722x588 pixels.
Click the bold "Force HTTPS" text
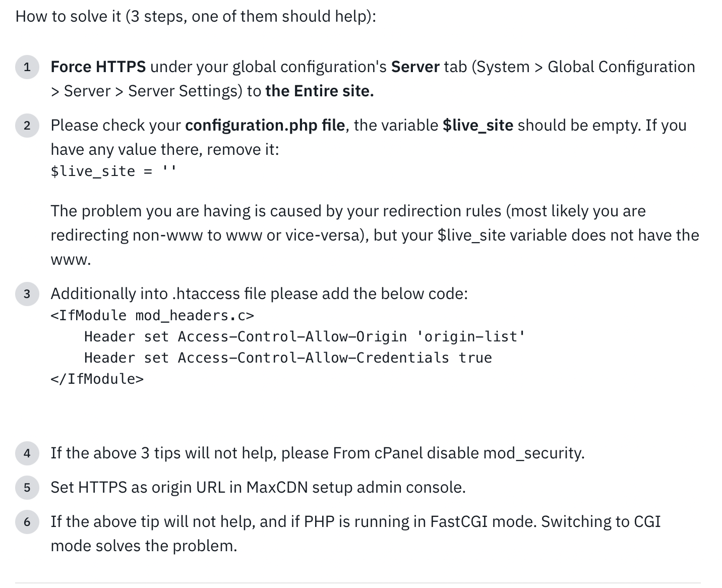98,67
